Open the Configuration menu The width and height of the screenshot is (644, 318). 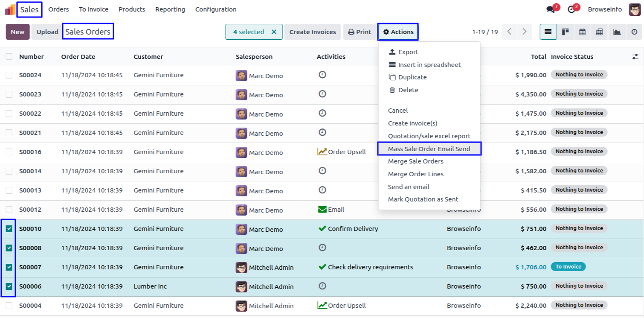tap(216, 9)
